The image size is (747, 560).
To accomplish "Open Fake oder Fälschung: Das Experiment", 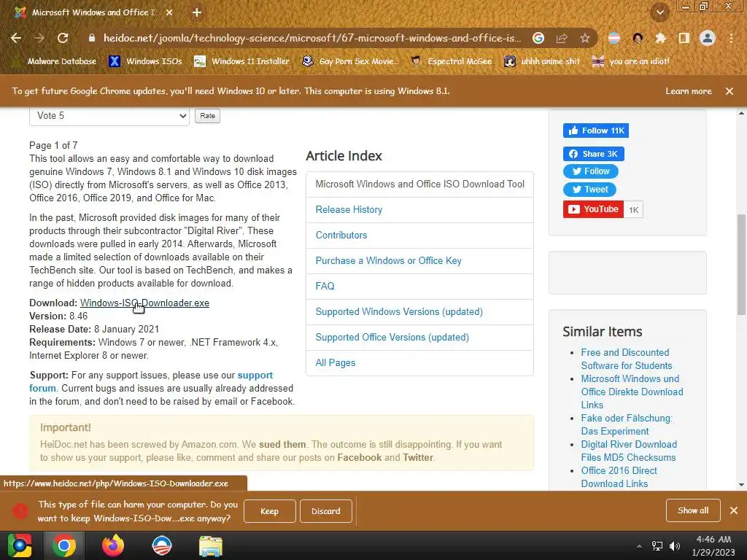I will tap(627, 425).
